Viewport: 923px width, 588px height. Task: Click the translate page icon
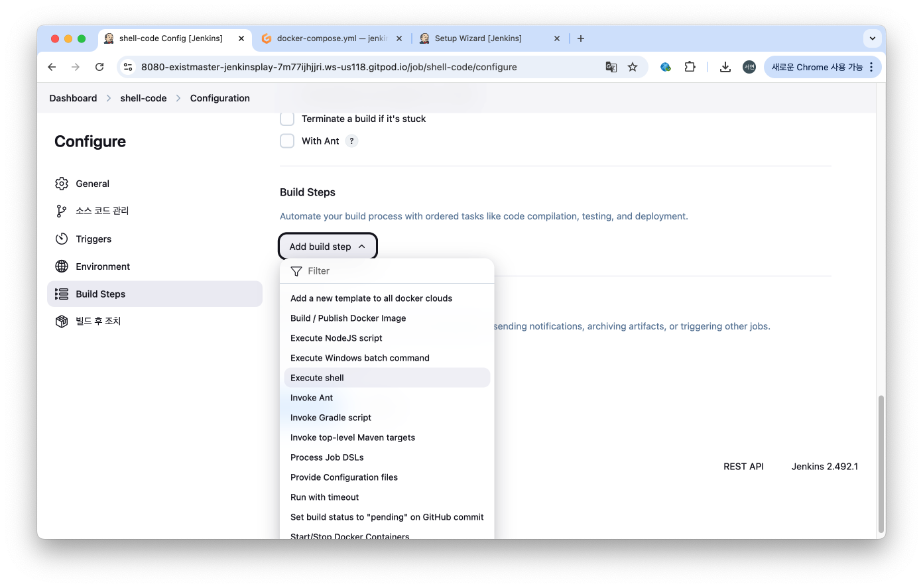(x=611, y=67)
